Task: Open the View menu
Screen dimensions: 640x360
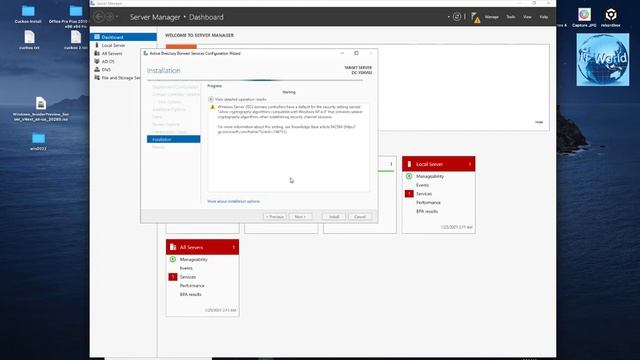Action: tap(527, 17)
